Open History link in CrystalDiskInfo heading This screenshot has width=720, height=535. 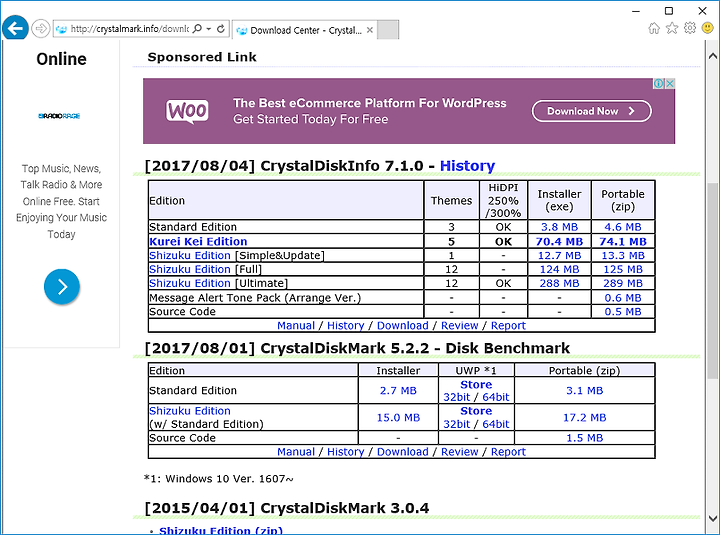click(467, 165)
